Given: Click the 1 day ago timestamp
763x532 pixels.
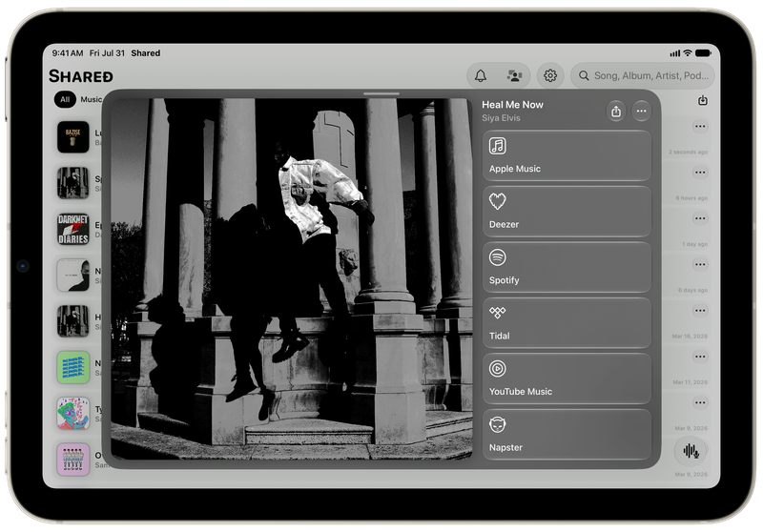Looking at the screenshot, I should click(695, 244).
